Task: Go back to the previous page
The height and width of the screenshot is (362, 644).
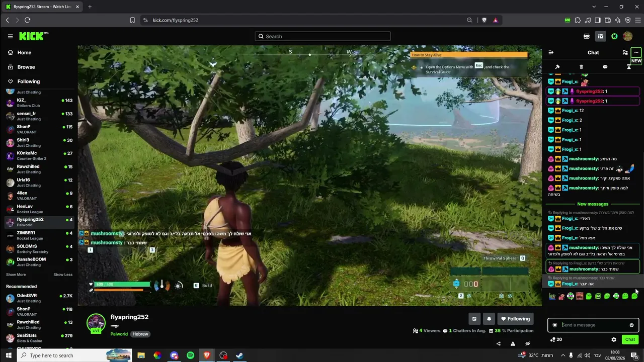Action: [7, 20]
